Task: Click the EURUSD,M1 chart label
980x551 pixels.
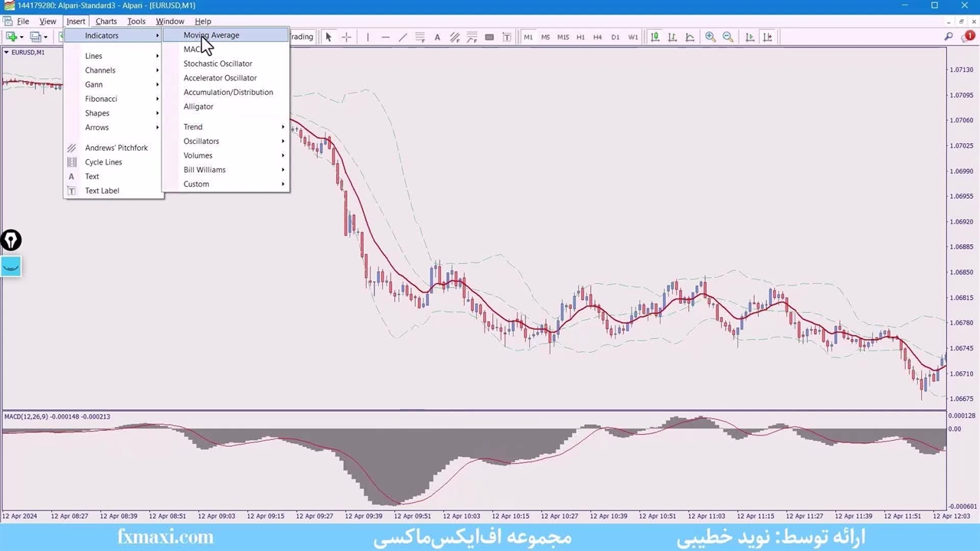Action: [x=28, y=52]
